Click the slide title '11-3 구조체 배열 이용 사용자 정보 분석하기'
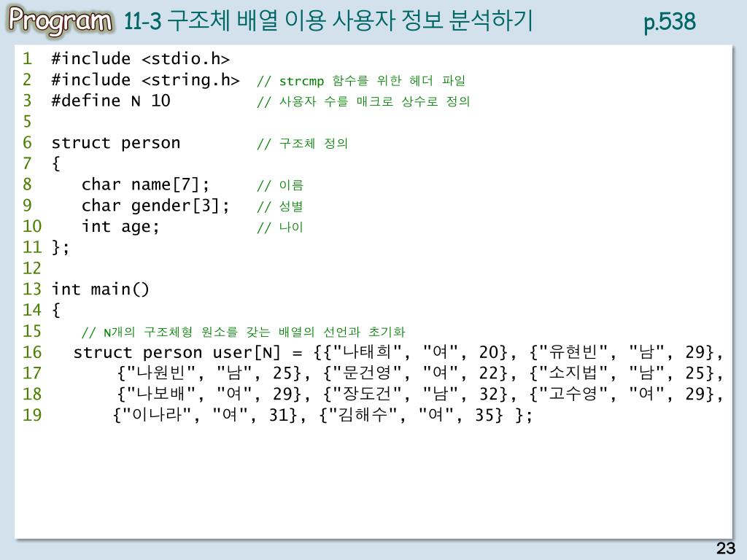The width and height of the screenshot is (747, 560). pos(328,21)
